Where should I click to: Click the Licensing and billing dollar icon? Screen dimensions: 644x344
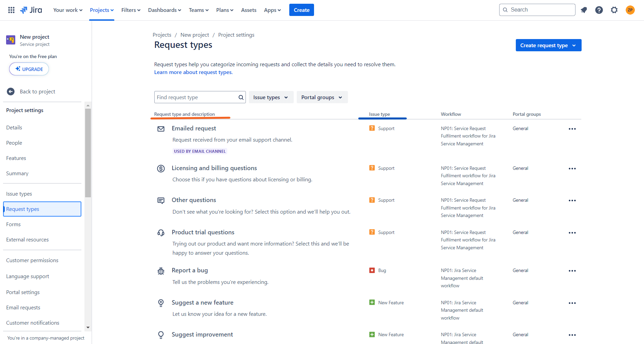161,168
